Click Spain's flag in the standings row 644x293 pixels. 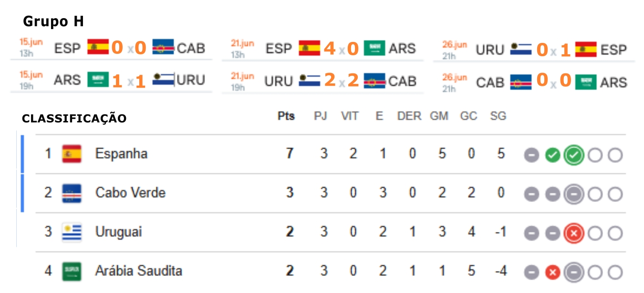72,154
